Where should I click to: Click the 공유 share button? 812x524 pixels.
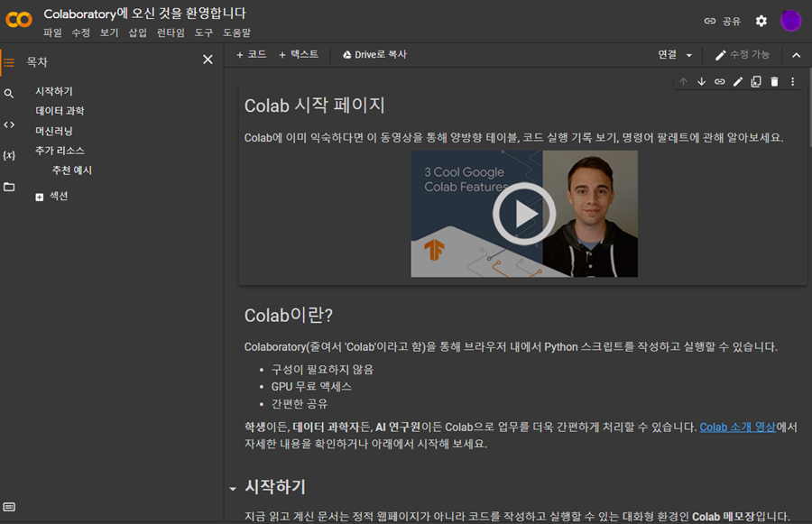pos(723,22)
